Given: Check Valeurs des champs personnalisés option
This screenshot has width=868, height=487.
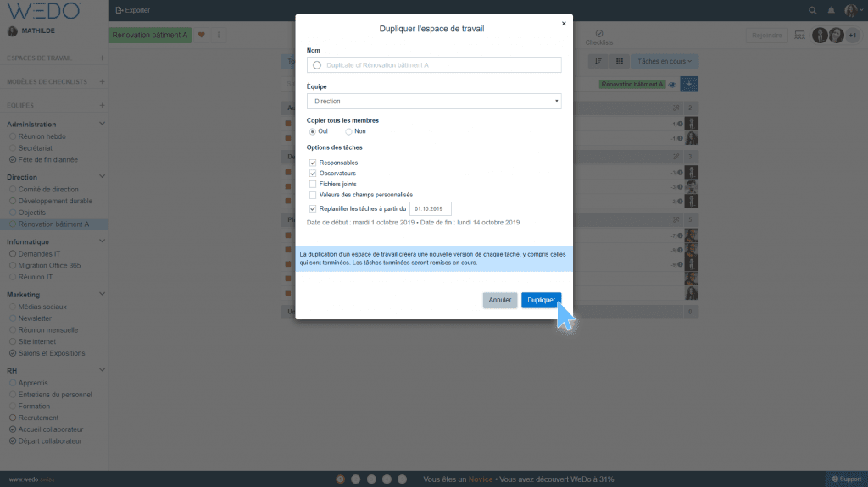Looking at the screenshot, I should point(313,195).
